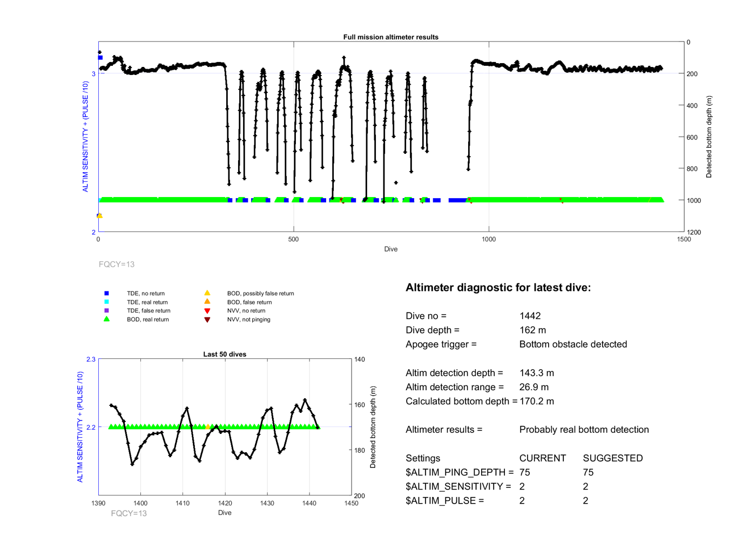Click the 'CURRENT' settings column header
This screenshot has height=557, width=756.
tap(542, 458)
